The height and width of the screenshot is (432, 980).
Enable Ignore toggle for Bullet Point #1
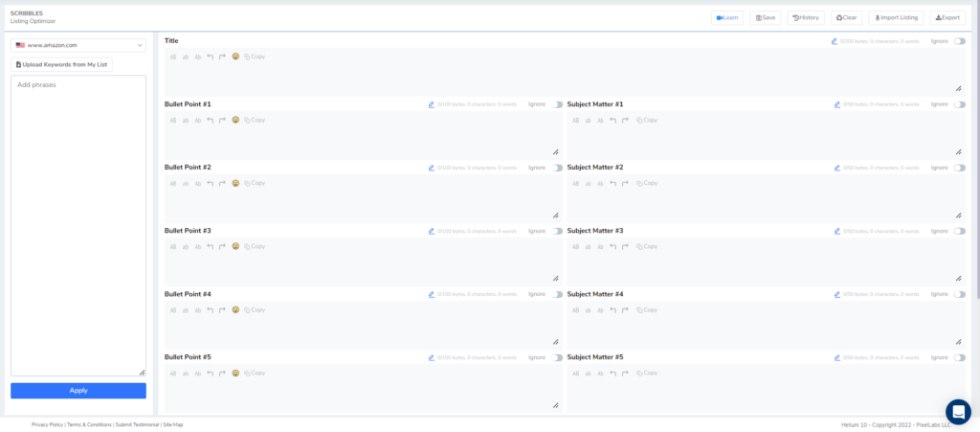(x=557, y=104)
